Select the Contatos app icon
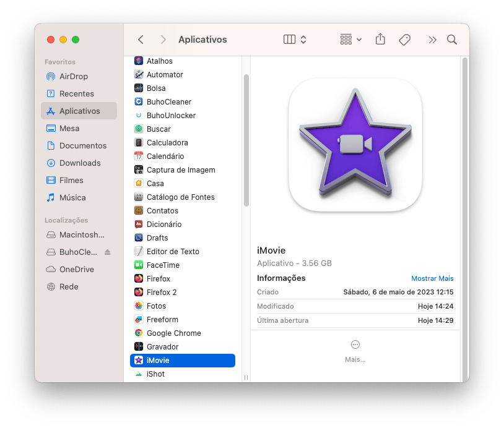Viewport: 504px width, 428px height. pos(139,211)
